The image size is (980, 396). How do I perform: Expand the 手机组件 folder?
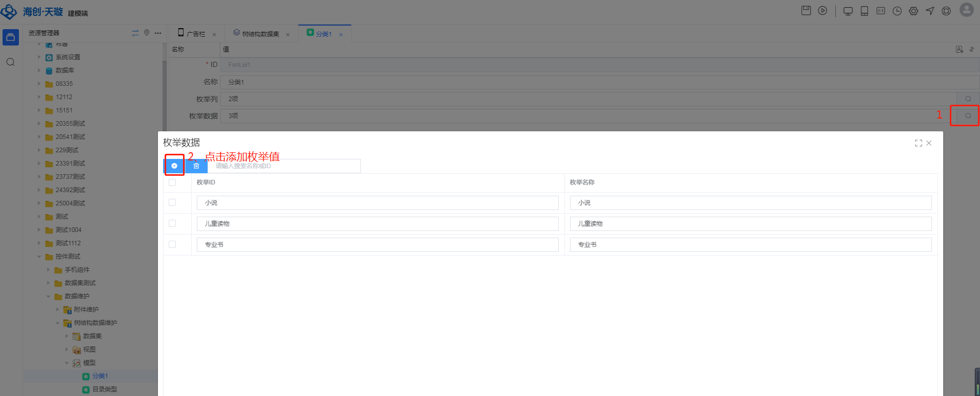49,270
